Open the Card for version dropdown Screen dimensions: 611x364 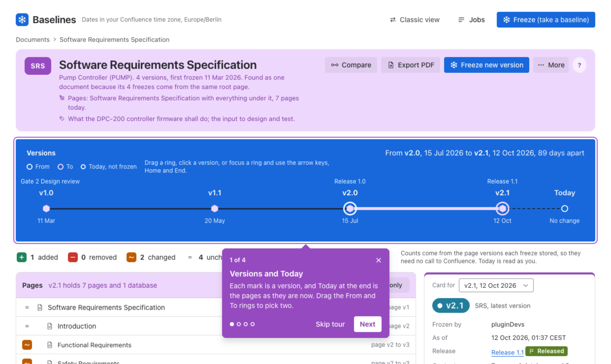(x=496, y=285)
